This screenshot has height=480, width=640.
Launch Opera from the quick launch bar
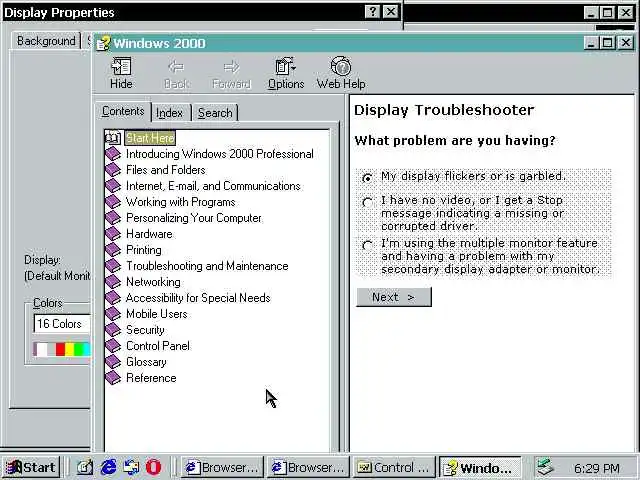coord(153,467)
